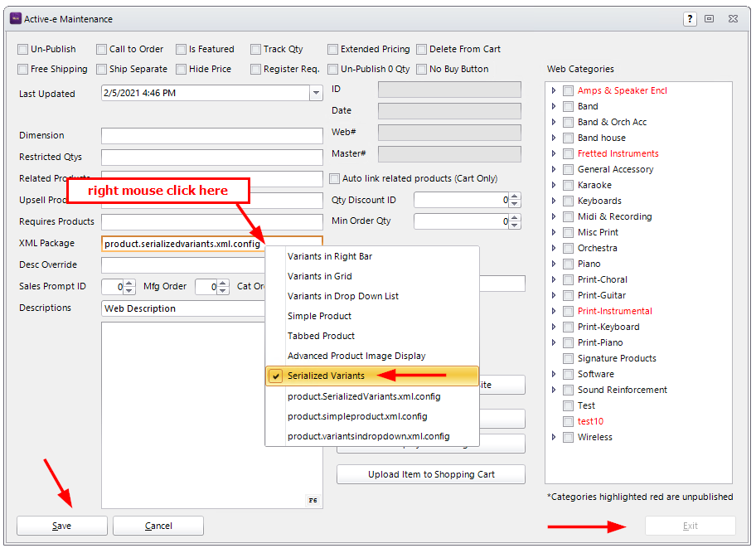This screenshot has height=553, width=756.
Task: Select Advanced Product Image Display option
Action: (x=372, y=356)
